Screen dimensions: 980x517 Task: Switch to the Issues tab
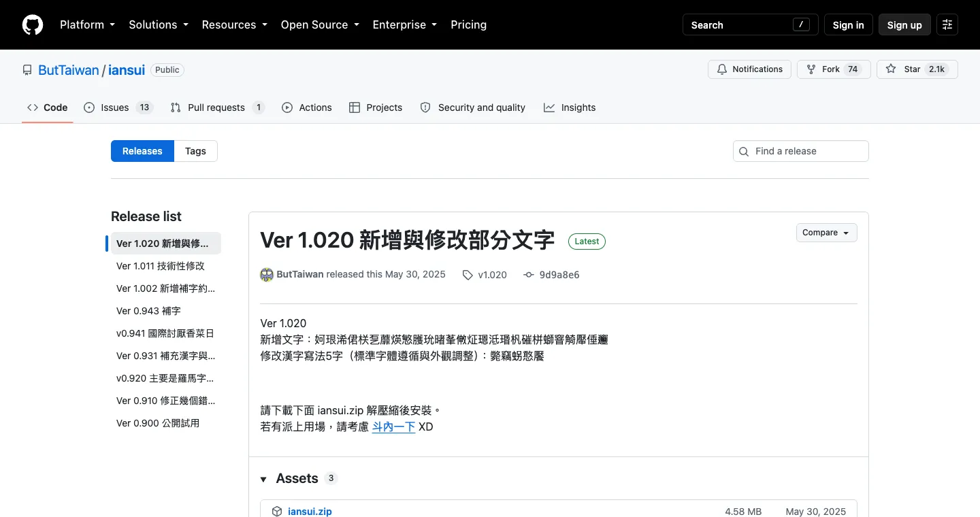click(x=118, y=107)
